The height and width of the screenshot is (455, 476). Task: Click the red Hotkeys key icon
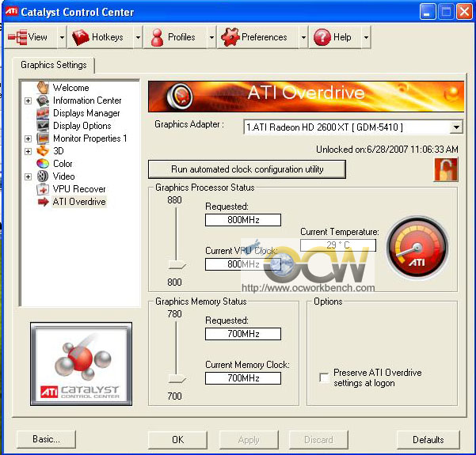81,37
